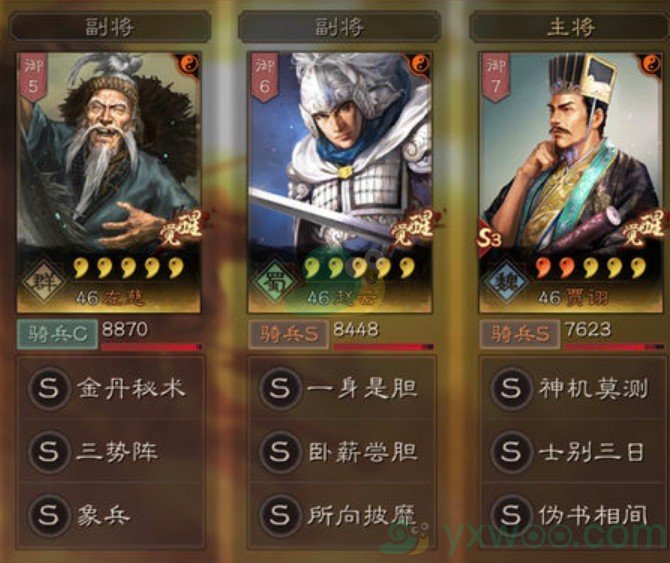The height and width of the screenshot is (563, 670).
Task: Click the 主将 header tab
Action: tap(570, 27)
